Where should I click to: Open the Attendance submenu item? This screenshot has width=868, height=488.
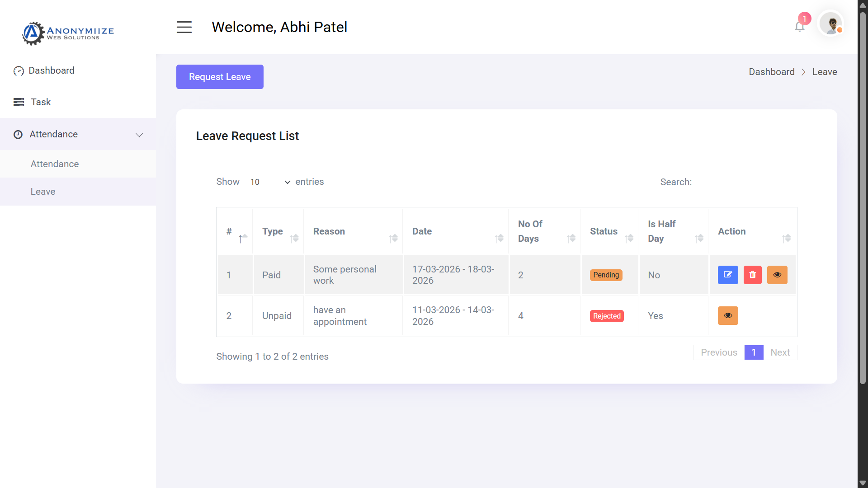pos(78,164)
